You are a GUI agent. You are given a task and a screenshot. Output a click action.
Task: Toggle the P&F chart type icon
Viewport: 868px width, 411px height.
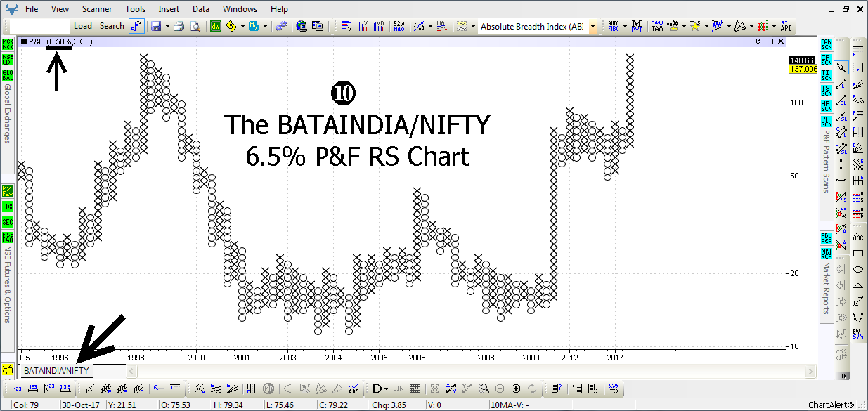(x=137, y=26)
